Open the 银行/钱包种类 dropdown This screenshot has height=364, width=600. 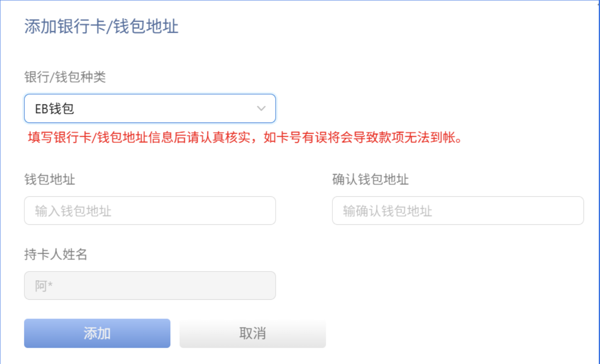150,109
